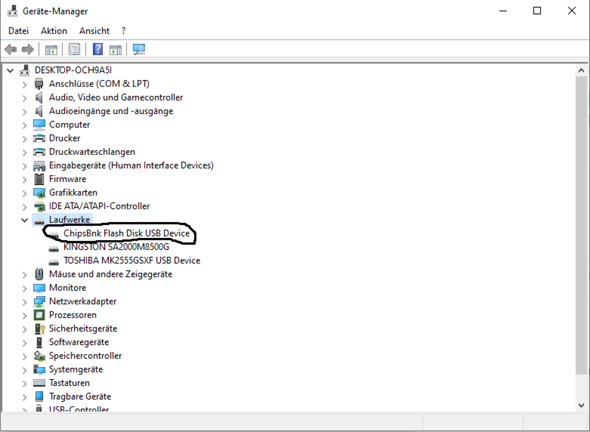
Task: Select ChipsBnk Flash Disk USB Device
Action: 126,233
